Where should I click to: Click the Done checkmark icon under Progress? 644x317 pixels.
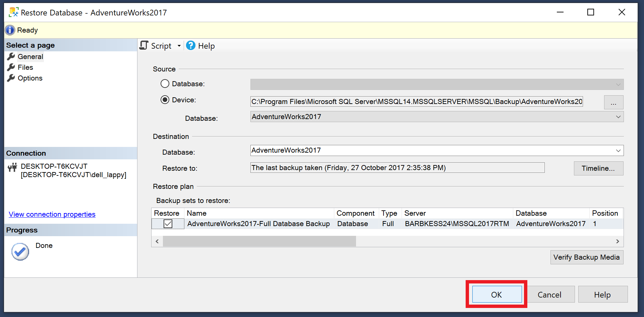20,252
